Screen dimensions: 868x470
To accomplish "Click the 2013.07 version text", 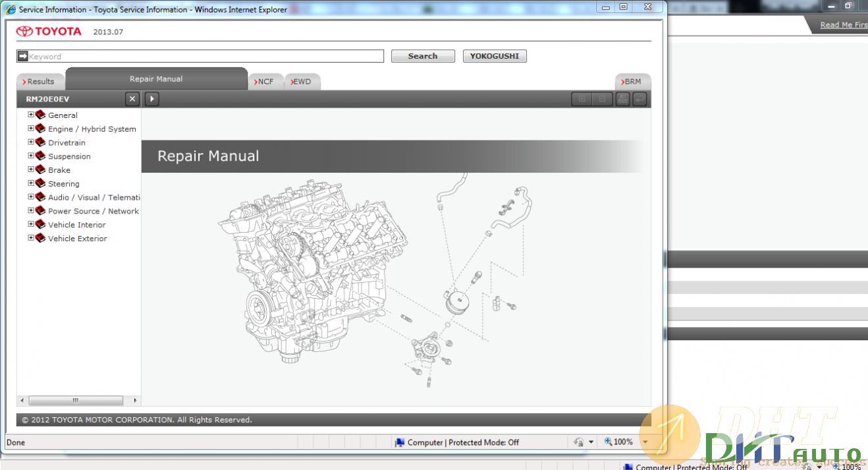I will (x=108, y=32).
